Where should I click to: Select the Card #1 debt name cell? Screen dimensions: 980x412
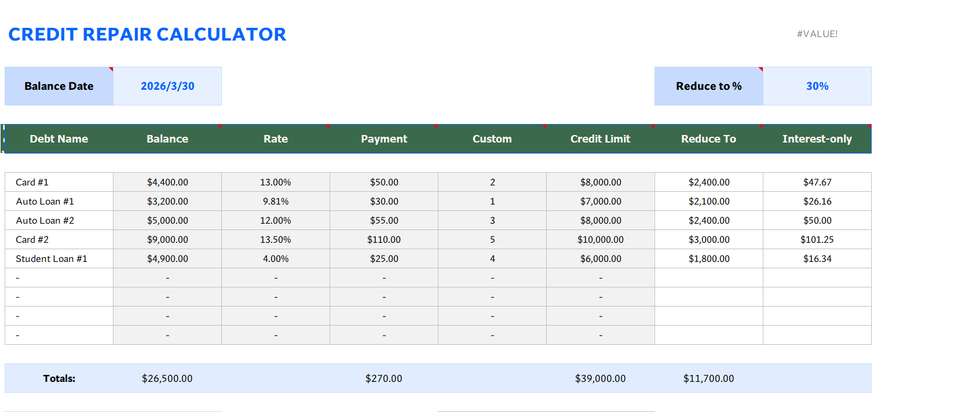(x=59, y=182)
